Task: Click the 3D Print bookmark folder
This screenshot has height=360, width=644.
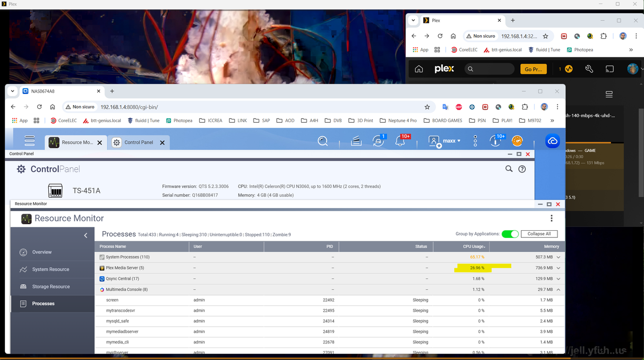Action: (x=361, y=121)
